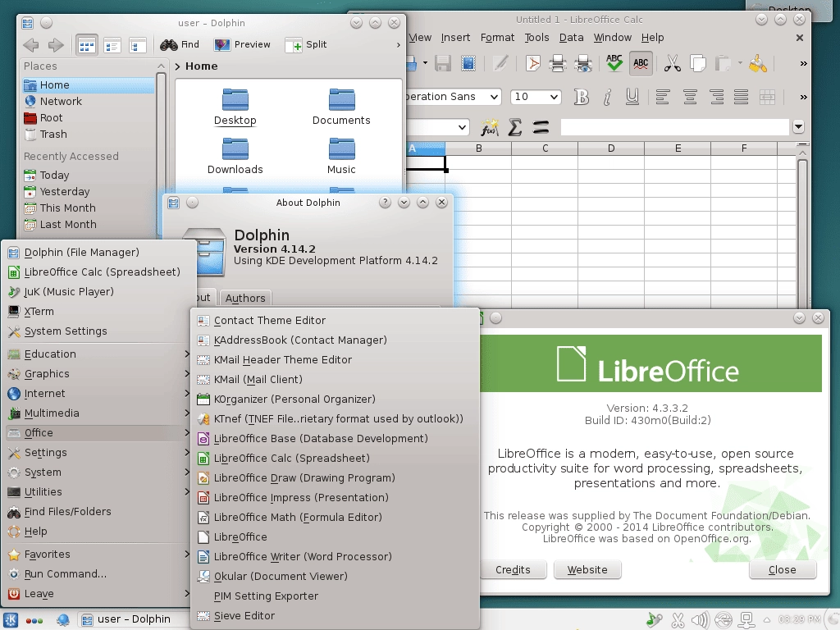Switch Dolphin to Icons view mode

[x=87, y=46]
